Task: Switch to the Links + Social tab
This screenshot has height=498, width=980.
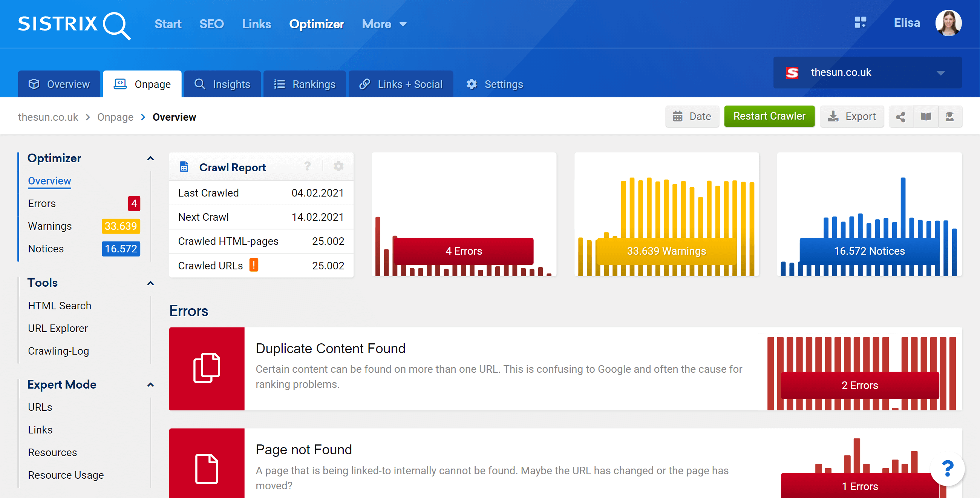Action: click(x=401, y=84)
